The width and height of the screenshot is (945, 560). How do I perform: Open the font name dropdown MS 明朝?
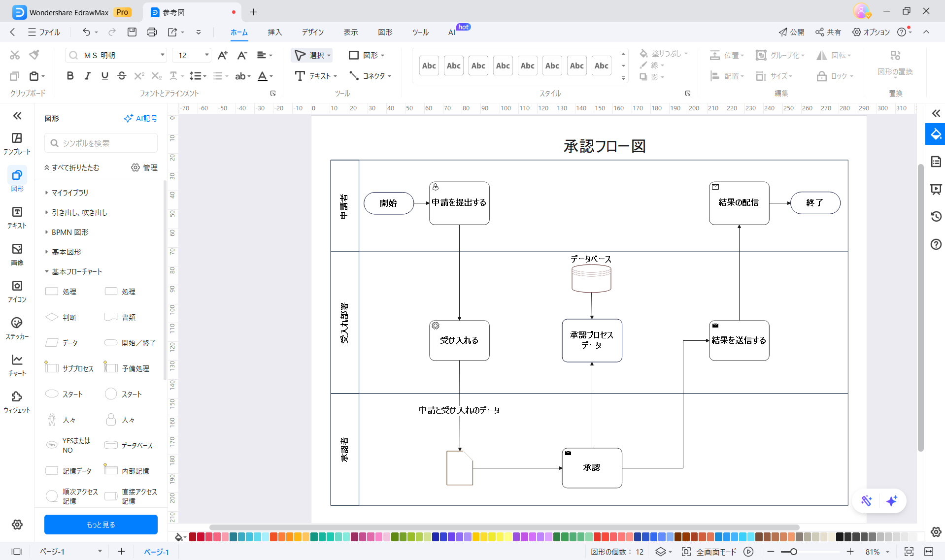pos(116,55)
